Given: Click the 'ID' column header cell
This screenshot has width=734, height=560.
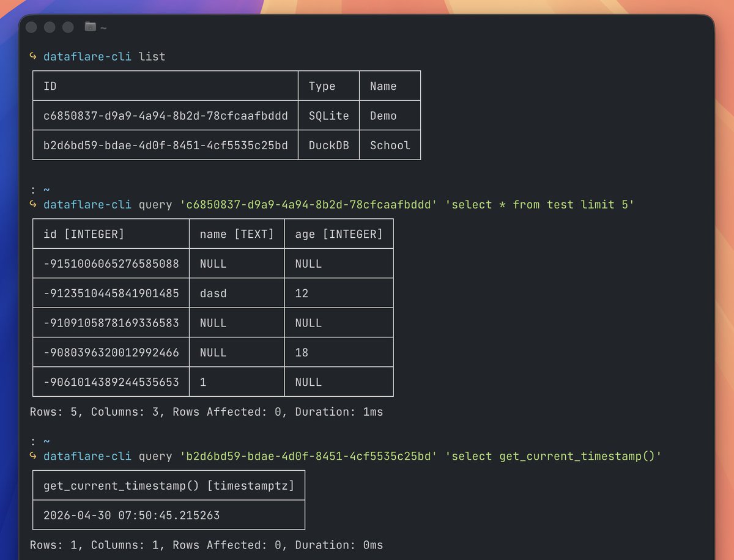Looking at the screenshot, I should point(165,86).
